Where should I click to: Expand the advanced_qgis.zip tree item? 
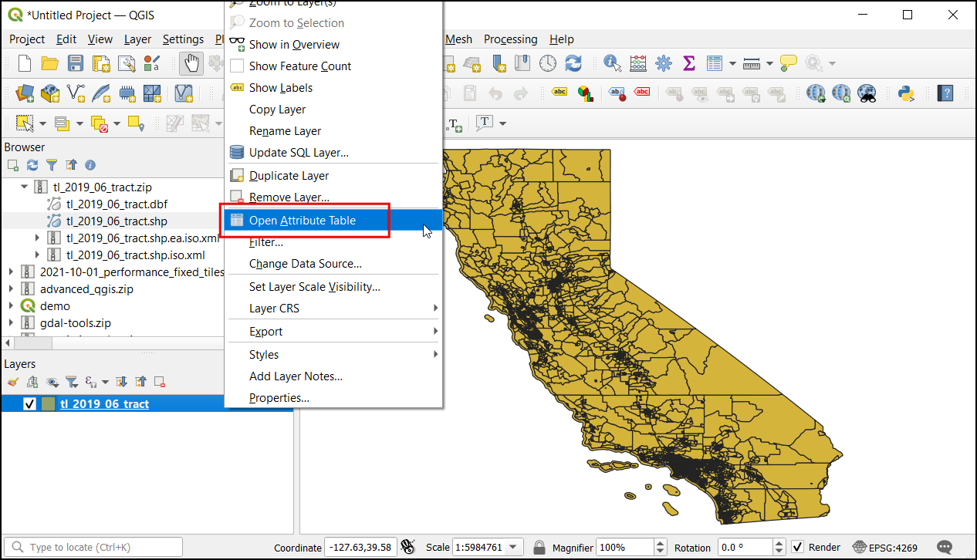pyautogui.click(x=11, y=289)
